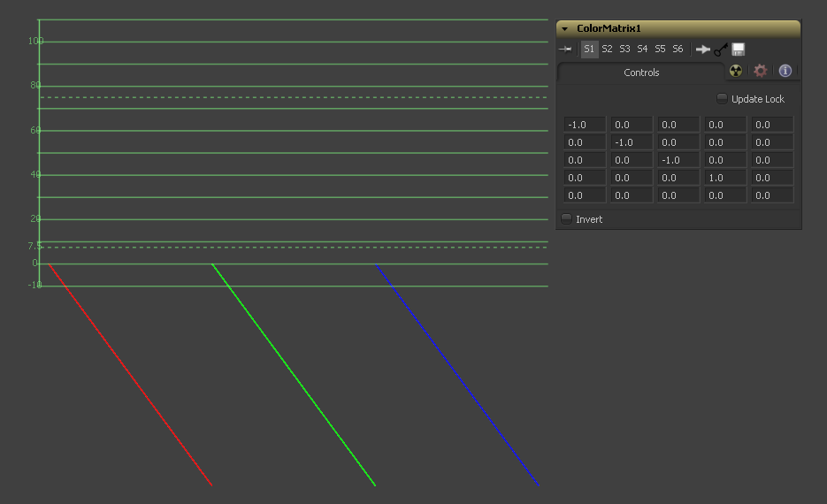Click matrix row five, column two field
Screen dimensions: 827x504
point(632,195)
